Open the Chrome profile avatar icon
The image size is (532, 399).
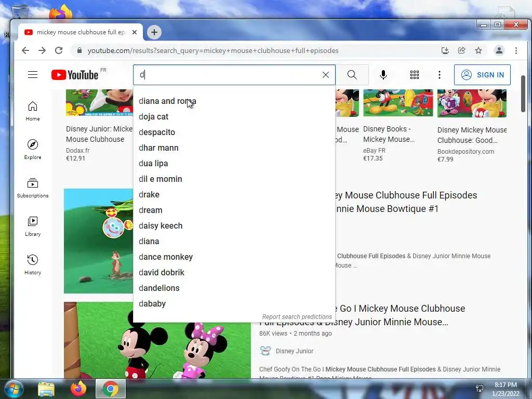499,50
